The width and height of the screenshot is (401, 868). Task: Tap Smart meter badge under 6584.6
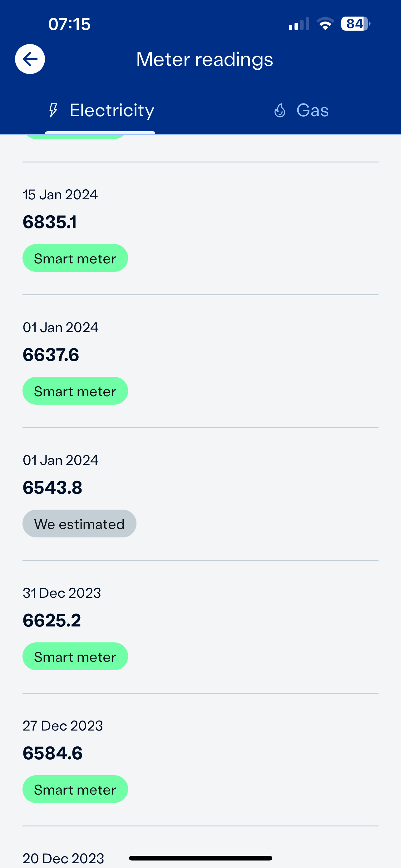tap(75, 789)
